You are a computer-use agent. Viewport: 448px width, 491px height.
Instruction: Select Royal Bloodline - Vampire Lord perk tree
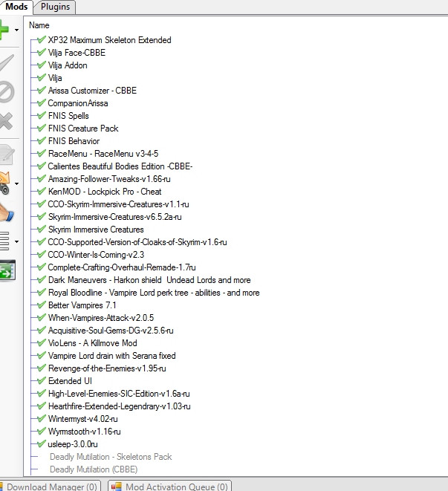(x=154, y=293)
